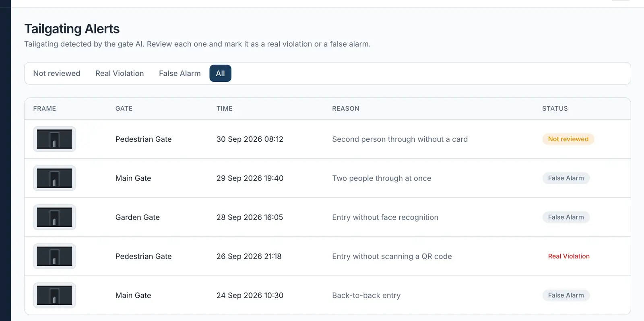Click the GATE column header

(x=124, y=108)
